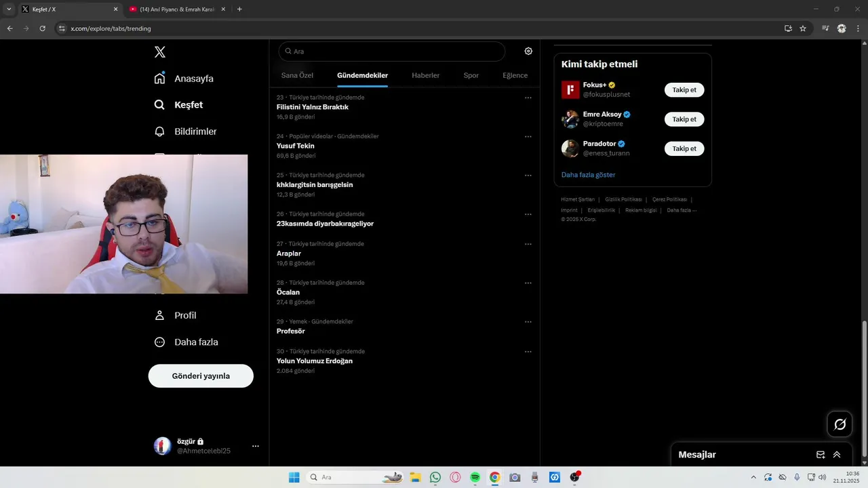Open trend Yusuf Tekin

point(296,146)
